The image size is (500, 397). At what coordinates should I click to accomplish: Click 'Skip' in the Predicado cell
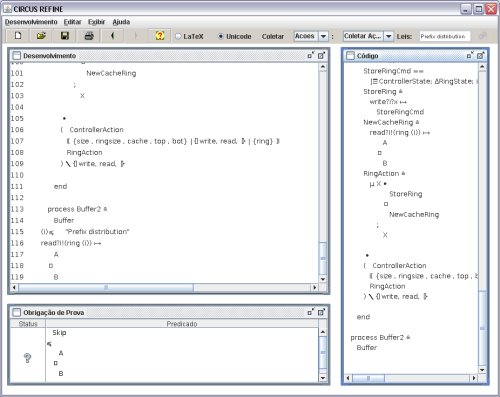(x=59, y=332)
